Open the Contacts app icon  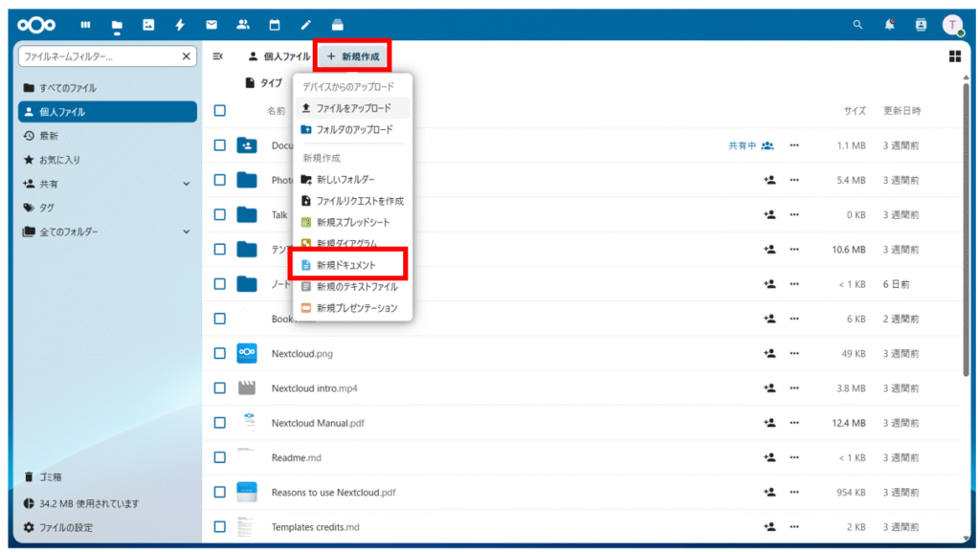243,25
